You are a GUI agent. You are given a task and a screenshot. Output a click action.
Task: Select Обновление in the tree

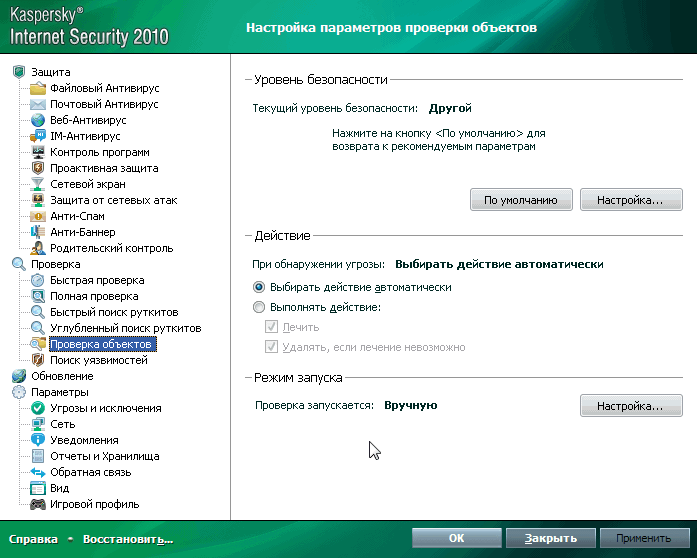pos(62,376)
